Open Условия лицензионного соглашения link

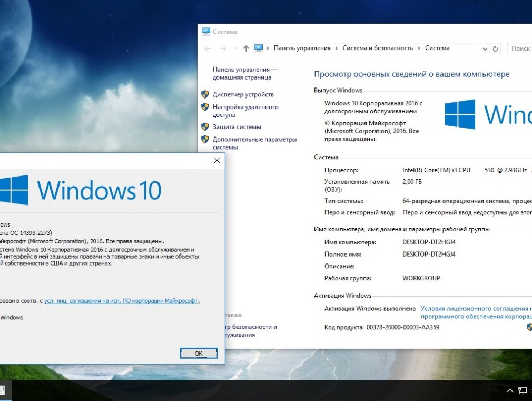coord(476,312)
